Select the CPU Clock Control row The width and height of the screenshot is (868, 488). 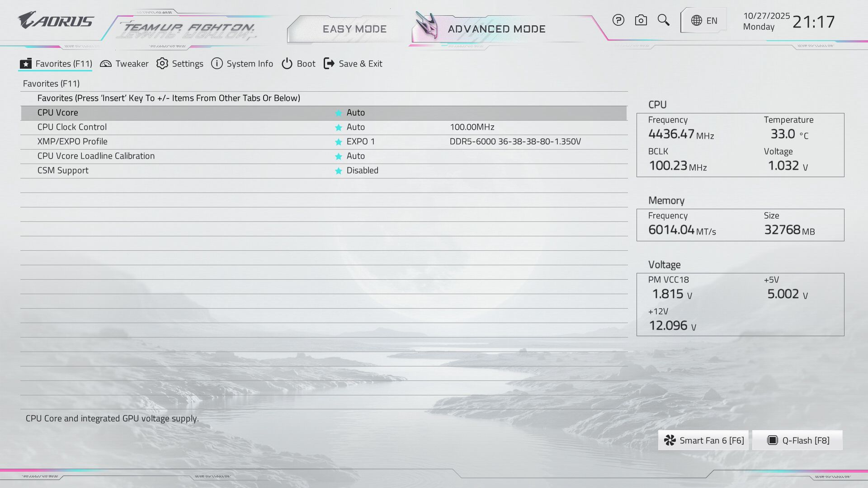click(72, 127)
